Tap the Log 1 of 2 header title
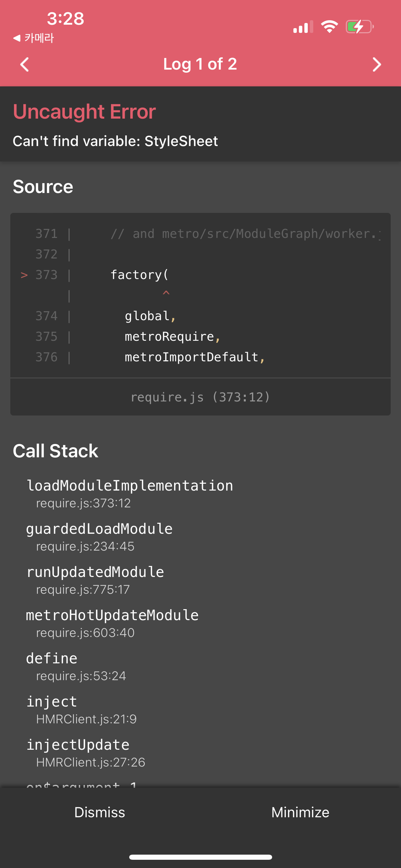Viewport: 401px width, 868px height. click(200, 64)
